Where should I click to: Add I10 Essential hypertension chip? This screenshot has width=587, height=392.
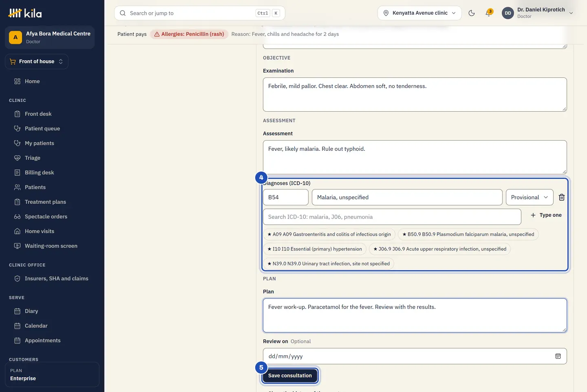(314, 249)
